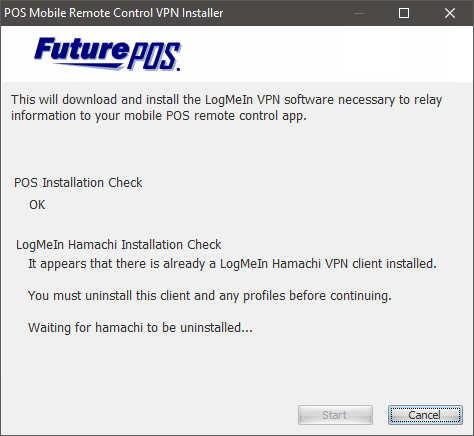Click the stylized 'POS' logo lettering
Screen dimensions: 474x436
154,57
